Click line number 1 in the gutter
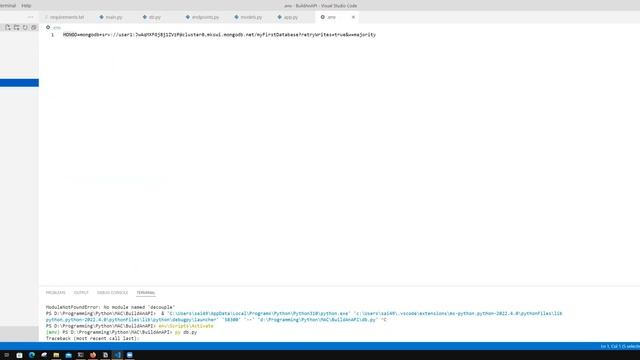640x360 pixels. click(x=52, y=35)
